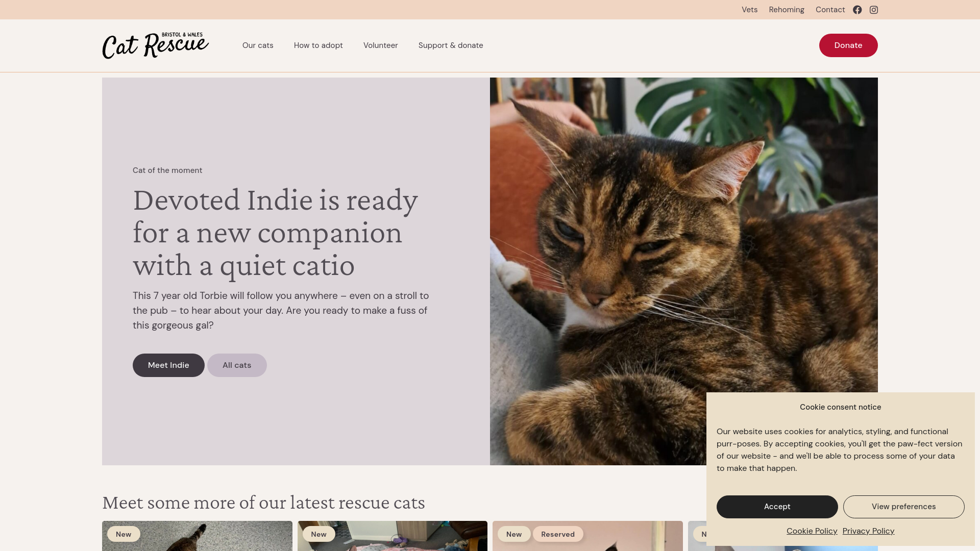The image size is (980, 551).
Task: Open the Facebook page icon
Action: pos(857,10)
